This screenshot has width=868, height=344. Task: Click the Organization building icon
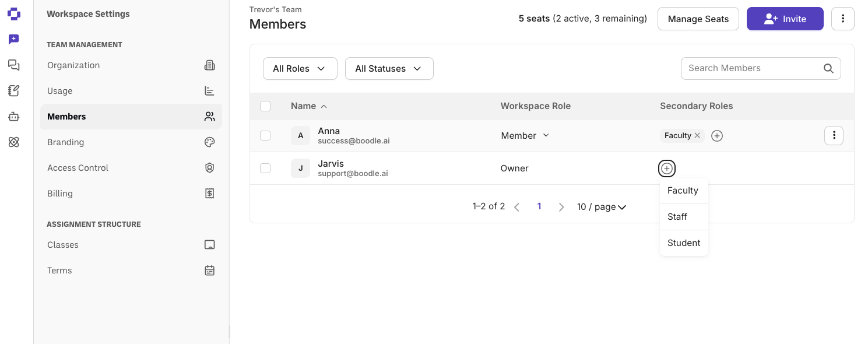tap(210, 65)
